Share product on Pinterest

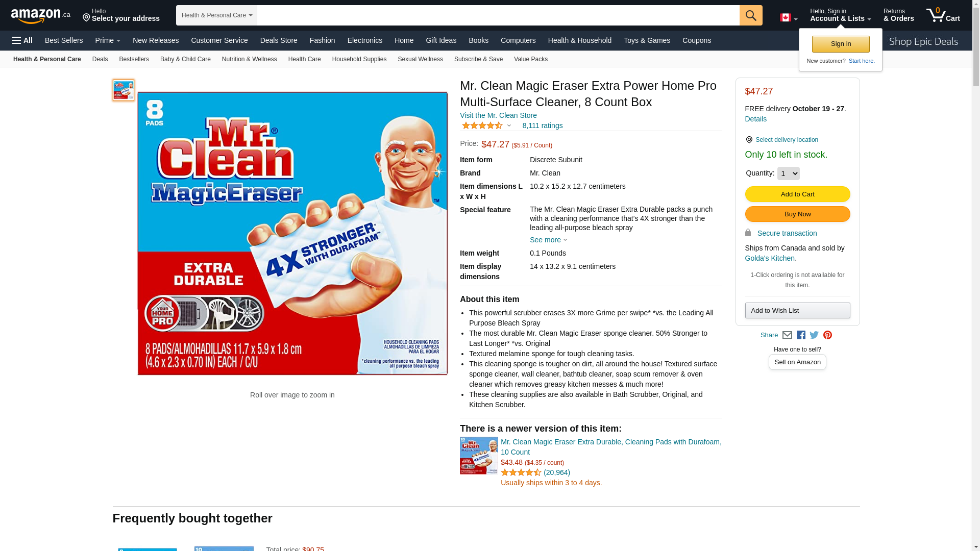pos(827,335)
